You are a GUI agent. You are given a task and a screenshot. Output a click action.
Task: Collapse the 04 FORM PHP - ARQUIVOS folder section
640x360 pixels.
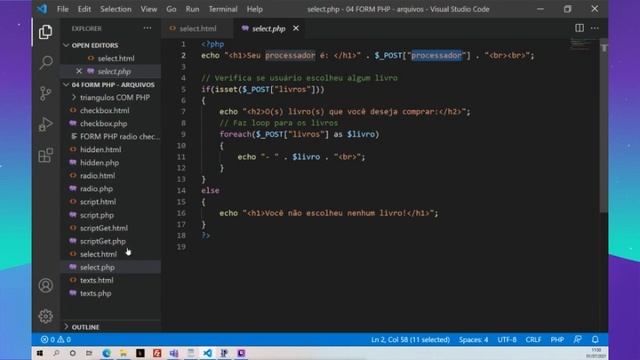tap(110, 84)
